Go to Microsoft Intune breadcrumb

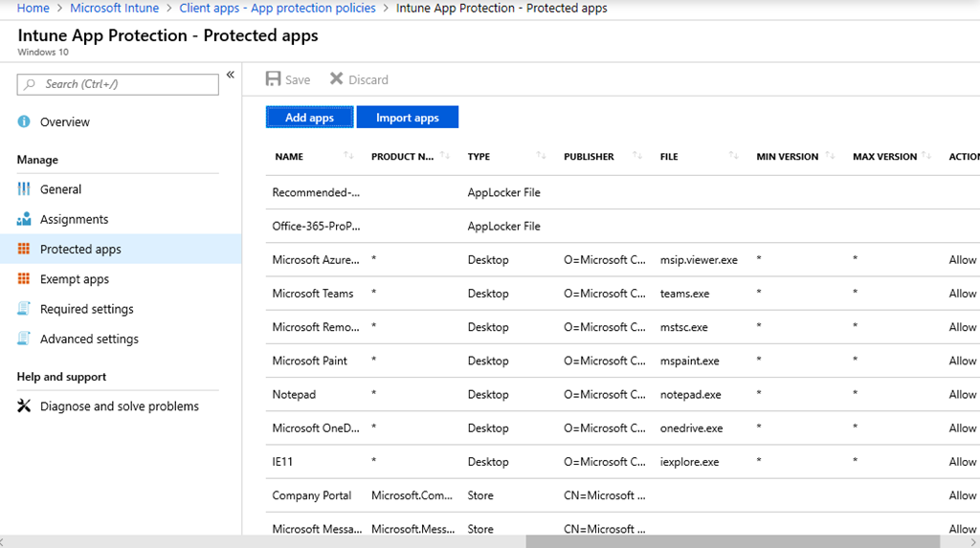point(114,8)
